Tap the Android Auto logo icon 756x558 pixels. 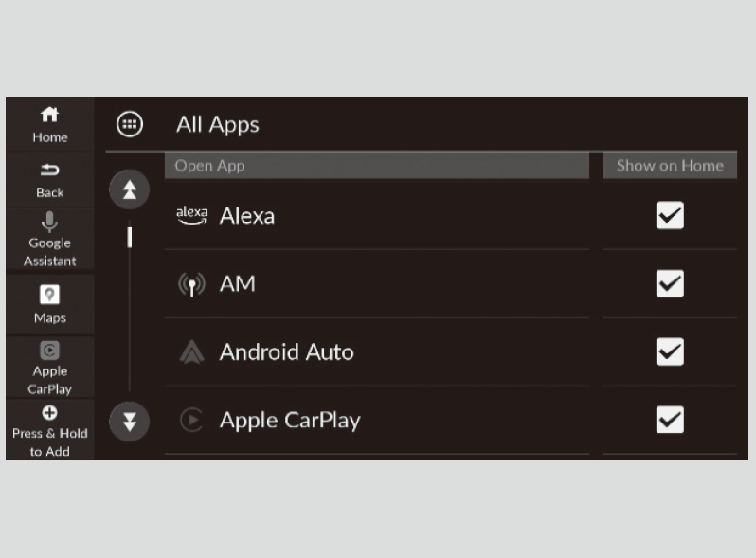click(x=191, y=352)
